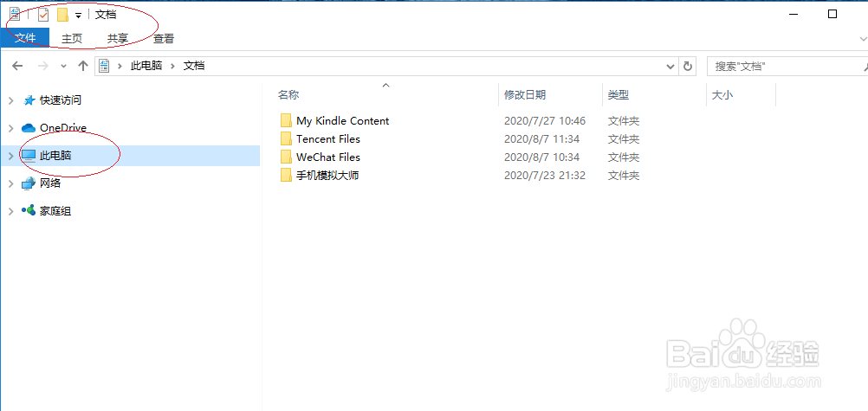This screenshot has width=868, height=411.
Task: Select 家庭组 in the navigation pane
Action: (x=55, y=211)
